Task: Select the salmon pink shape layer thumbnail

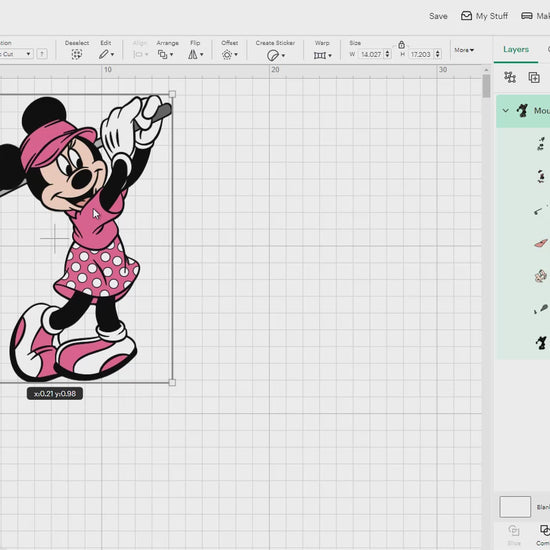Action: 541,243
